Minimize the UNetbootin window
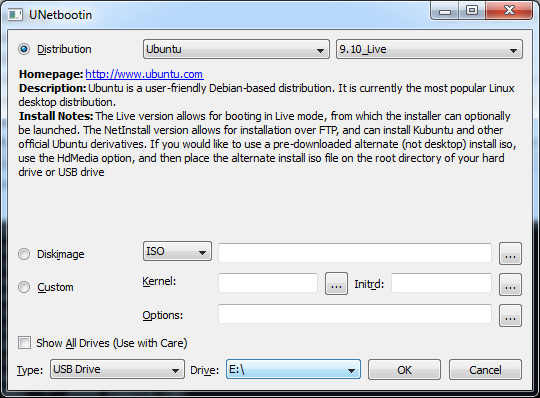 [x=444, y=11]
